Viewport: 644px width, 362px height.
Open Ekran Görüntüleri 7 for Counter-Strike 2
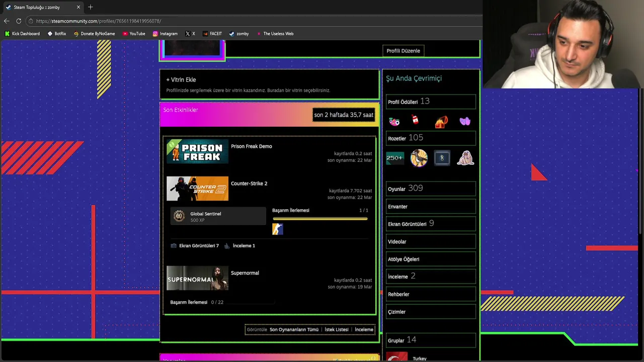coord(195,246)
